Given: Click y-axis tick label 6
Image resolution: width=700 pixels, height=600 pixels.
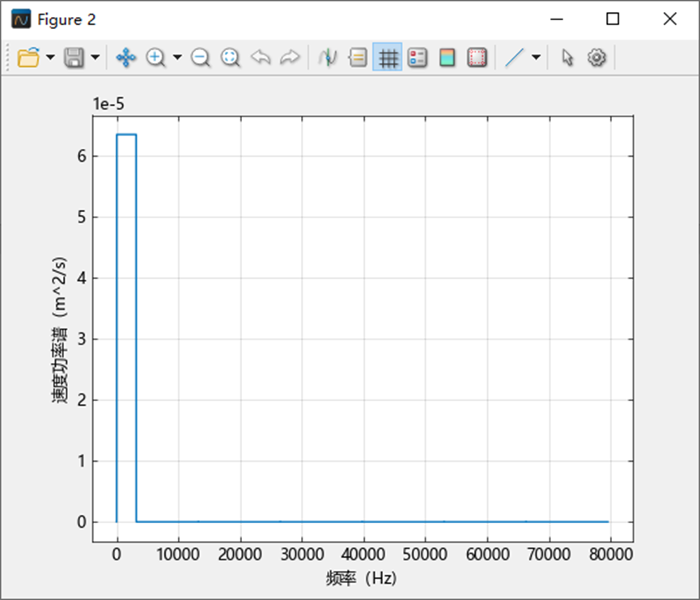Looking at the screenshot, I should (x=81, y=156).
